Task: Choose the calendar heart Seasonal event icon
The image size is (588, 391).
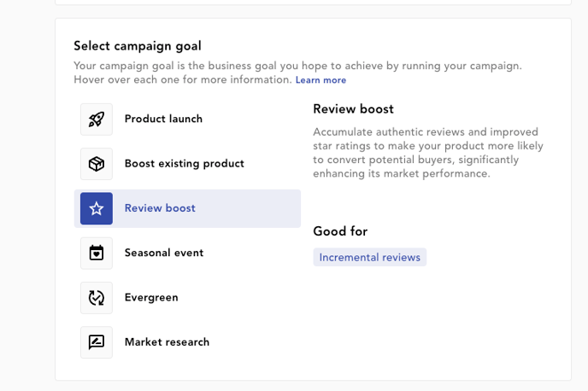Action: (97, 254)
